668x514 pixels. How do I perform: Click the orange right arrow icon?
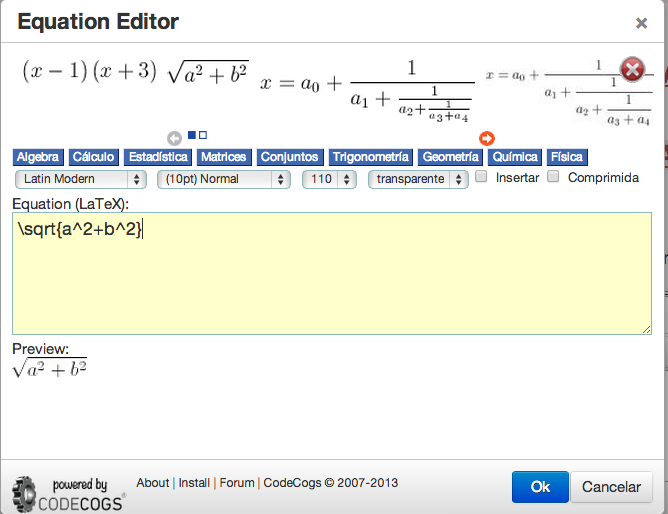tap(487, 138)
